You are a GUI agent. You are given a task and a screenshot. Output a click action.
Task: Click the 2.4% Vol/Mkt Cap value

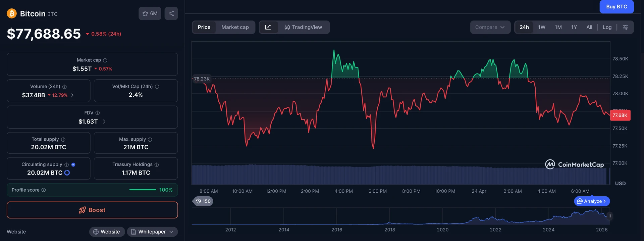click(136, 95)
